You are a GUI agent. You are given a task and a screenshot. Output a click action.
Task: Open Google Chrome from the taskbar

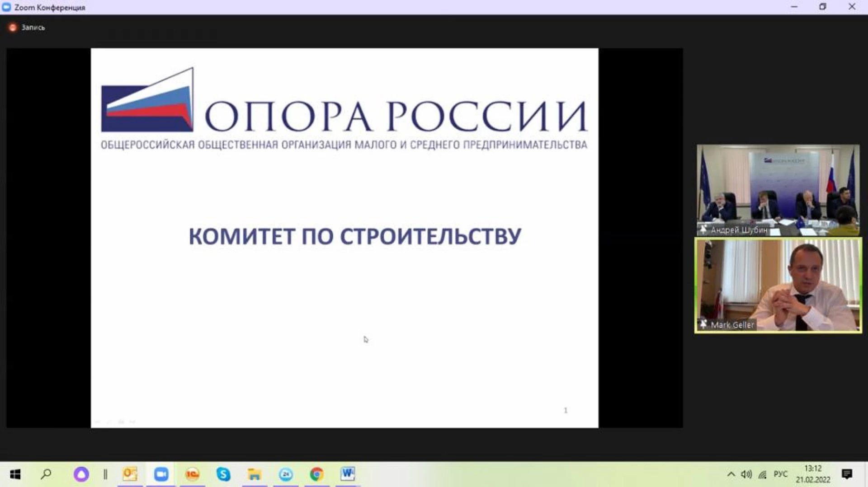point(316,474)
